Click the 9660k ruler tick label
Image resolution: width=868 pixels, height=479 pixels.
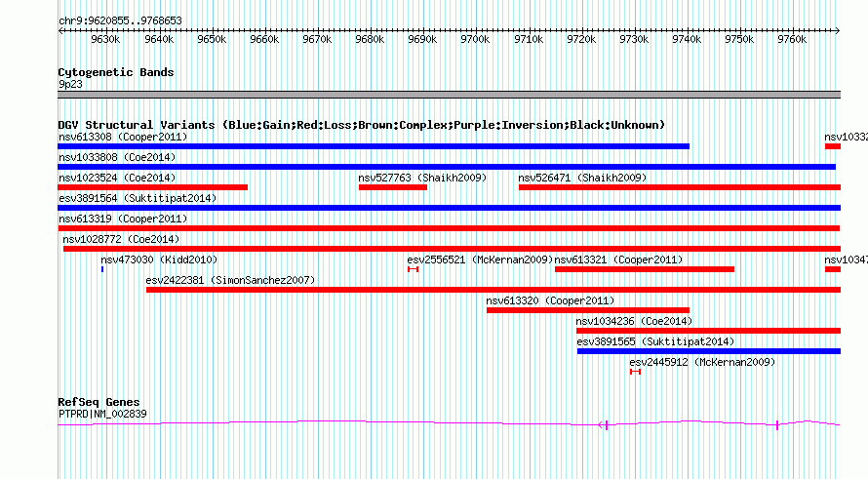click(264, 40)
